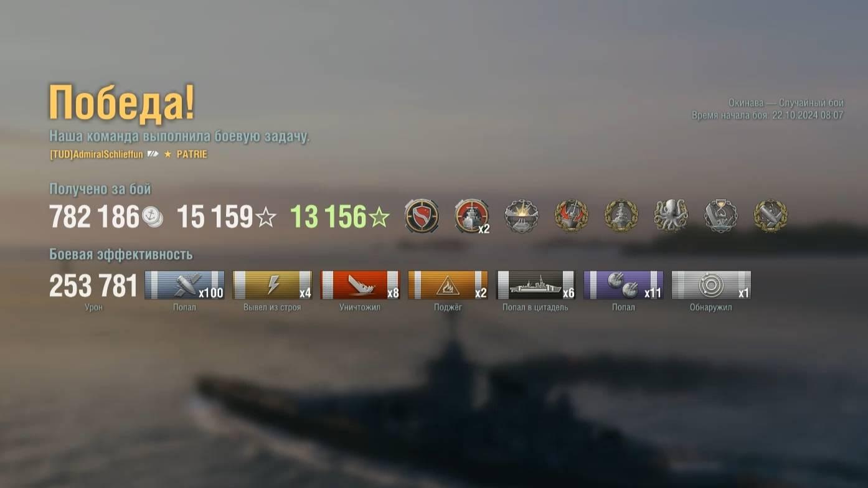Click the grey battleship laurel wreath medal
The height and width of the screenshot is (488, 868).
(x=621, y=216)
